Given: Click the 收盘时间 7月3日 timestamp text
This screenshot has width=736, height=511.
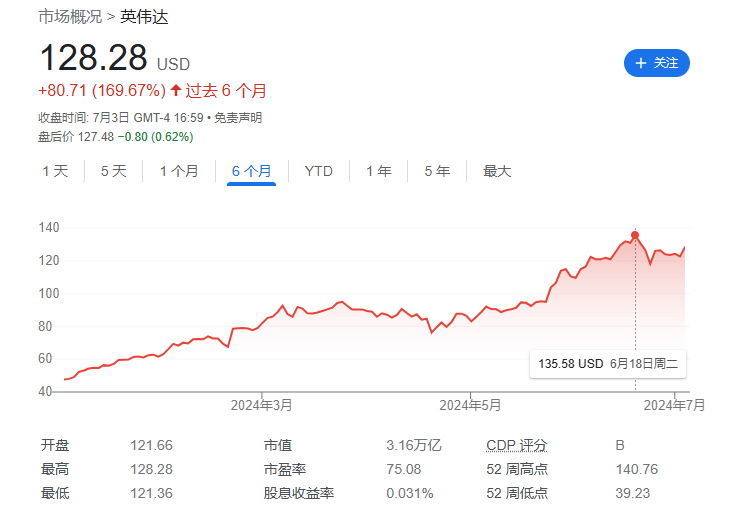Looking at the screenshot, I should 121,118.
